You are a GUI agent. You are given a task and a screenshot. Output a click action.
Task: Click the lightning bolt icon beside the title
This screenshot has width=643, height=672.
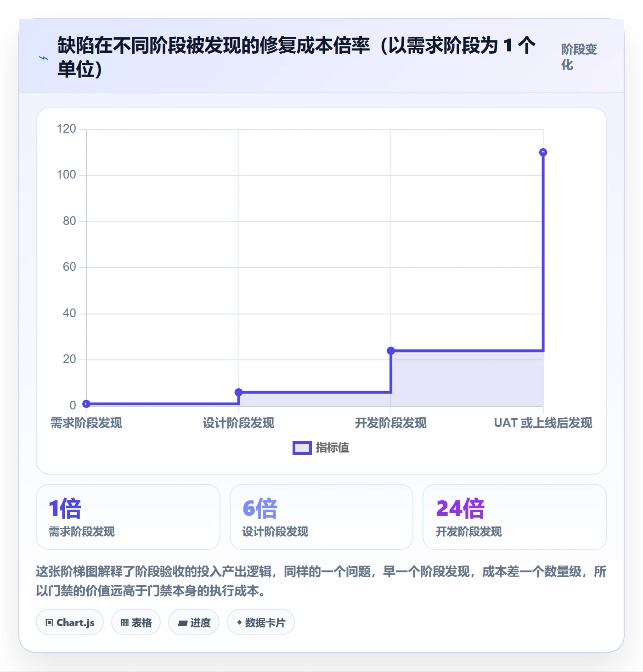point(44,58)
